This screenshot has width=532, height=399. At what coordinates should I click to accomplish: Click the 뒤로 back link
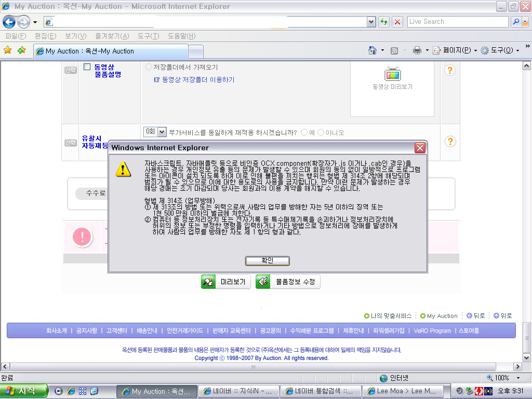click(476, 316)
